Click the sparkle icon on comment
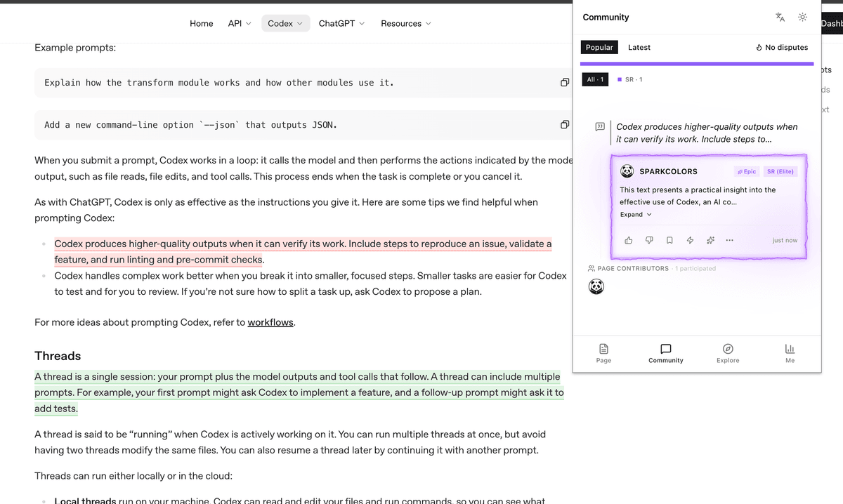Image resolution: width=843 pixels, height=504 pixels. tap(710, 240)
